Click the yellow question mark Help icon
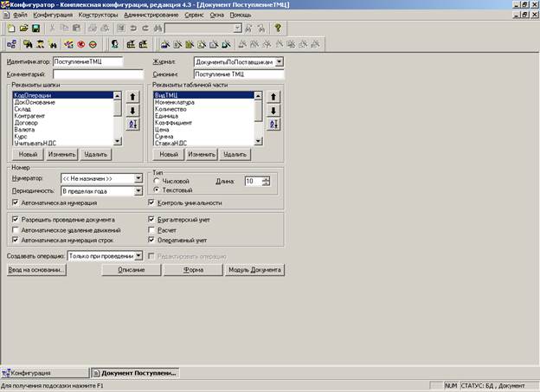This screenshot has width=540, height=392. click(278, 29)
